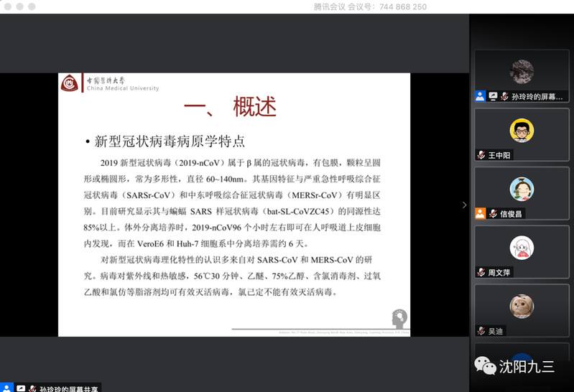Click 孙玲玲's profile photo in sidebar

click(x=522, y=72)
